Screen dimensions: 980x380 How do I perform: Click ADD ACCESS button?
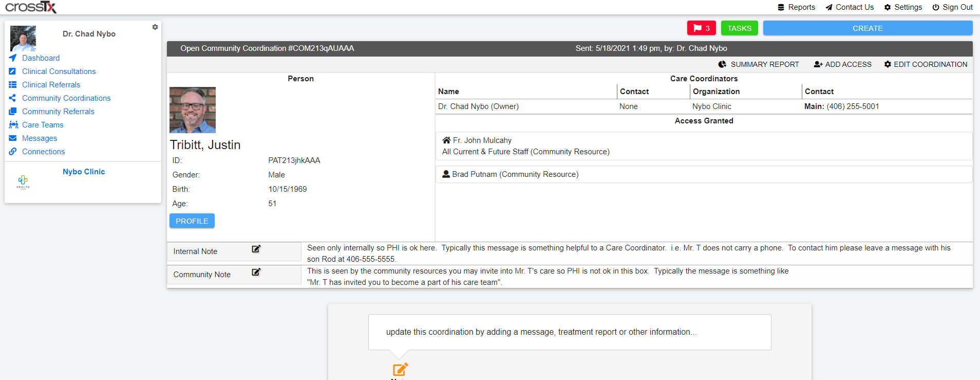[x=842, y=64]
